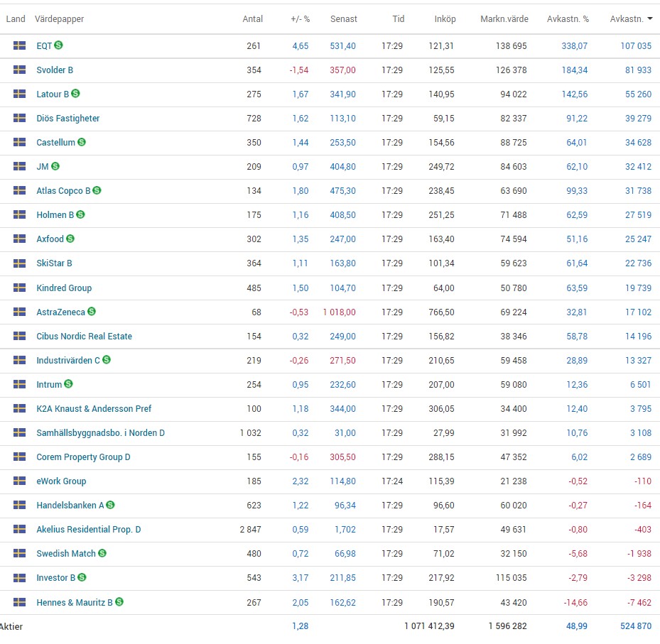
Task: Click the sort arrow on Avkastn. column
Action: [x=649, y=19]
